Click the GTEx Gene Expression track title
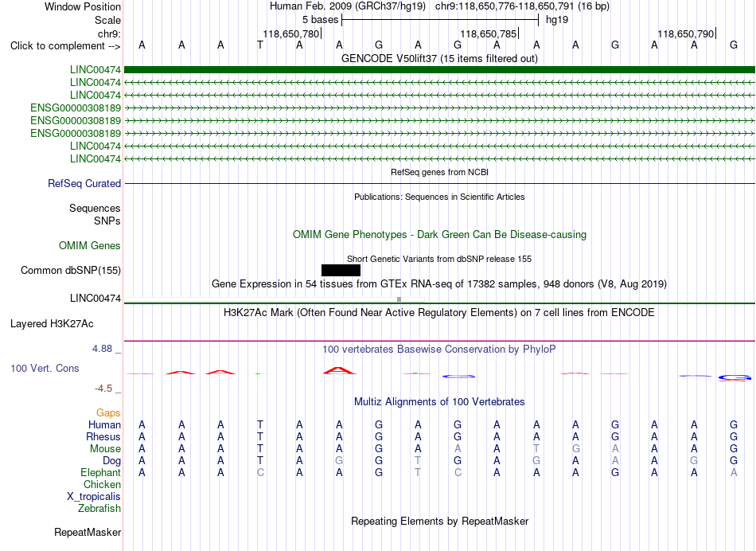Screen dimensions: 756x551 pos(439,283)
